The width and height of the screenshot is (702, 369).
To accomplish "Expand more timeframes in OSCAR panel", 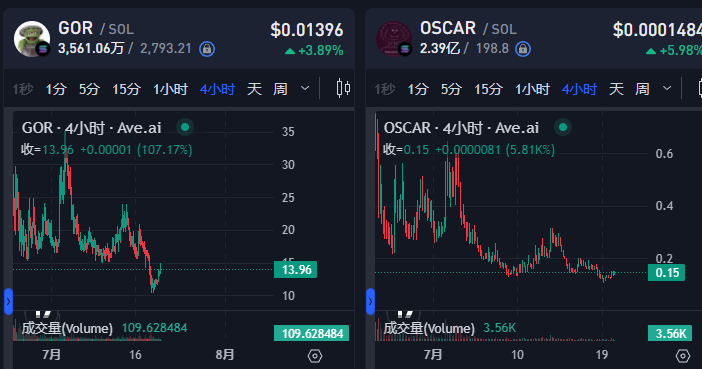I will pos(667,88).
